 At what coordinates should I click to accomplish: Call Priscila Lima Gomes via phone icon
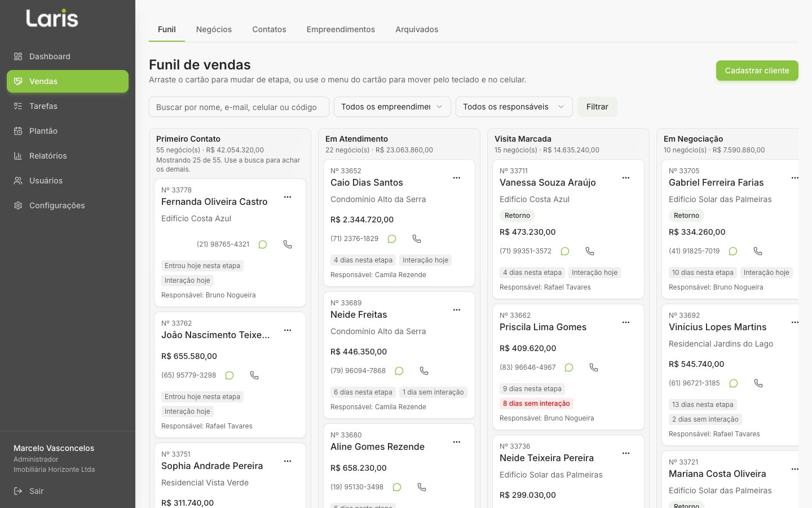coord(594,367)
